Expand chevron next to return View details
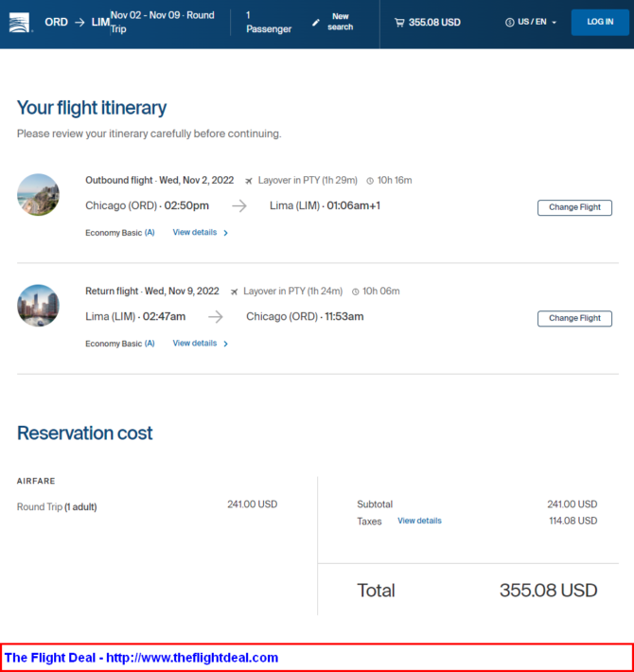This screenshot has height=672, width=634. 226,344
